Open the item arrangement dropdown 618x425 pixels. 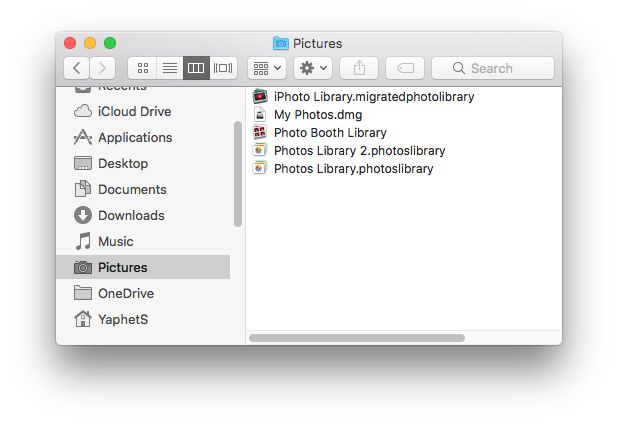[267, 68]
